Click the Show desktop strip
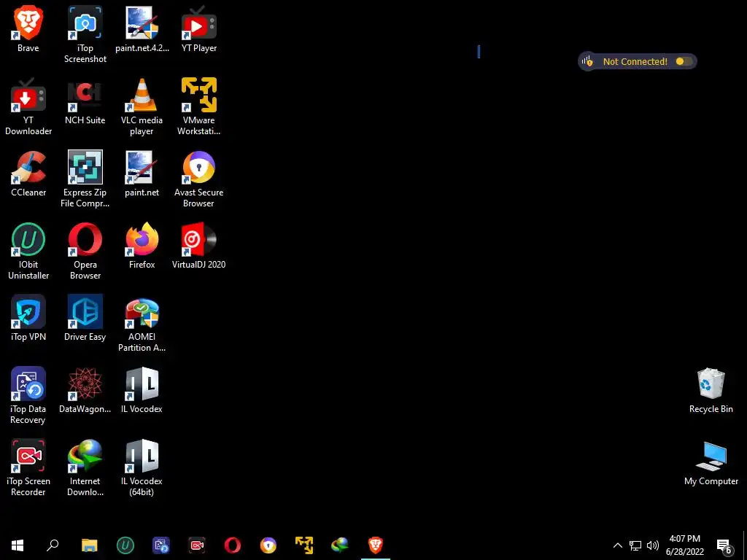 coord(745,545)
